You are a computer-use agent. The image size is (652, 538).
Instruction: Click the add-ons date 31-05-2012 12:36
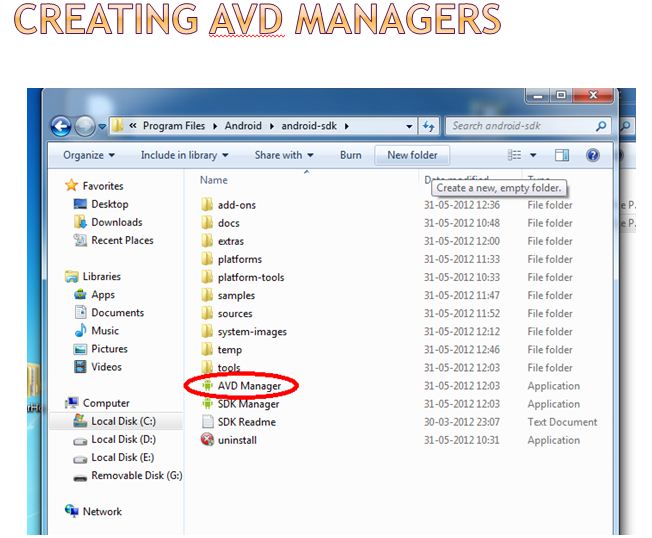(462, 205)
